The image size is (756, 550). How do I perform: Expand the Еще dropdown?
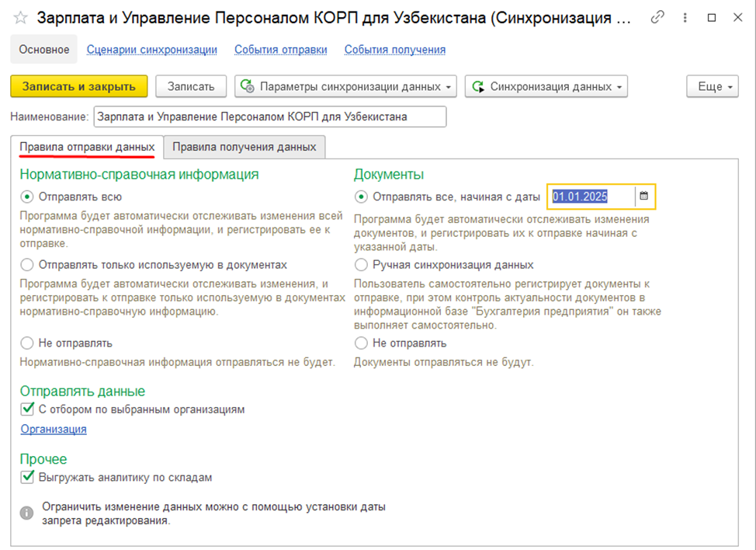(711, 86)
